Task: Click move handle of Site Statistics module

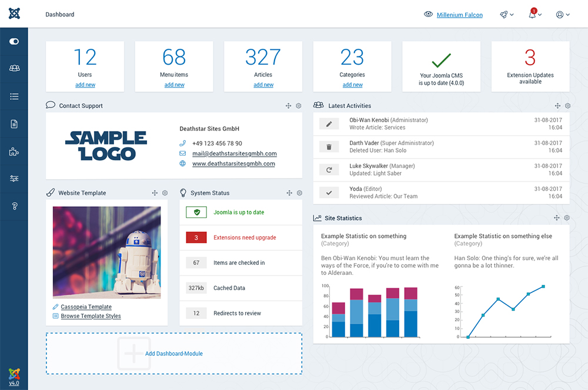Action: tap(556, 218)
